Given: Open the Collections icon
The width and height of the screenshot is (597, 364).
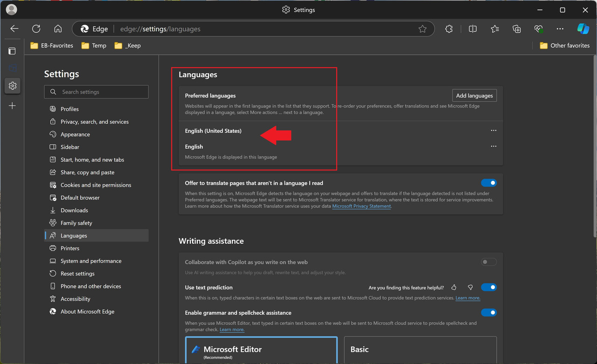Looking at the screenshot, I should (517, 29).
